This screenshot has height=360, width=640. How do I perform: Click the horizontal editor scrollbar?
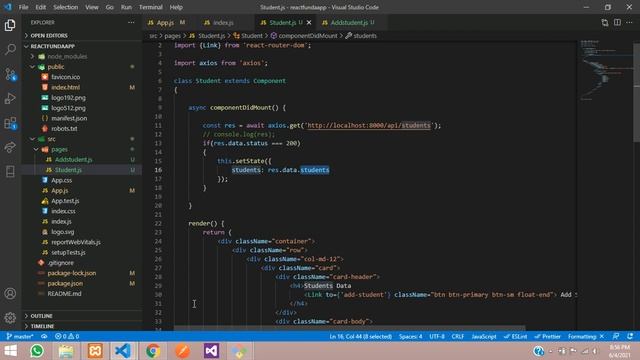(349, 328)
